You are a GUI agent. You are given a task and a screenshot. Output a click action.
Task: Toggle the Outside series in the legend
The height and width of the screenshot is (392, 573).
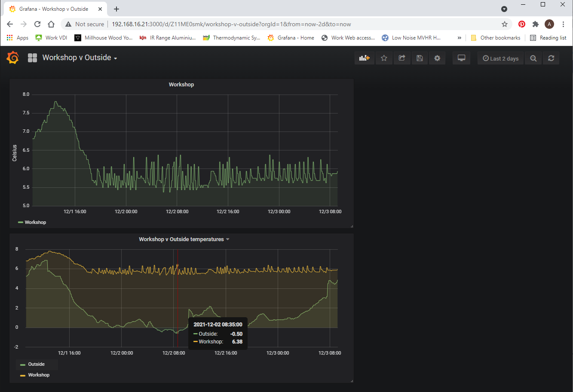tap(36, 364)
